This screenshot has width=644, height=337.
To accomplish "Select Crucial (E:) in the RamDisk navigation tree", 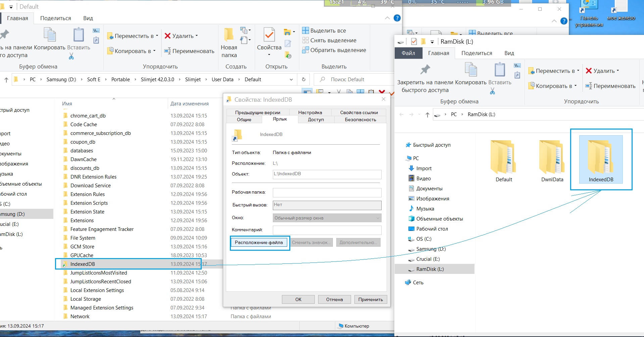I will (428, 259).
